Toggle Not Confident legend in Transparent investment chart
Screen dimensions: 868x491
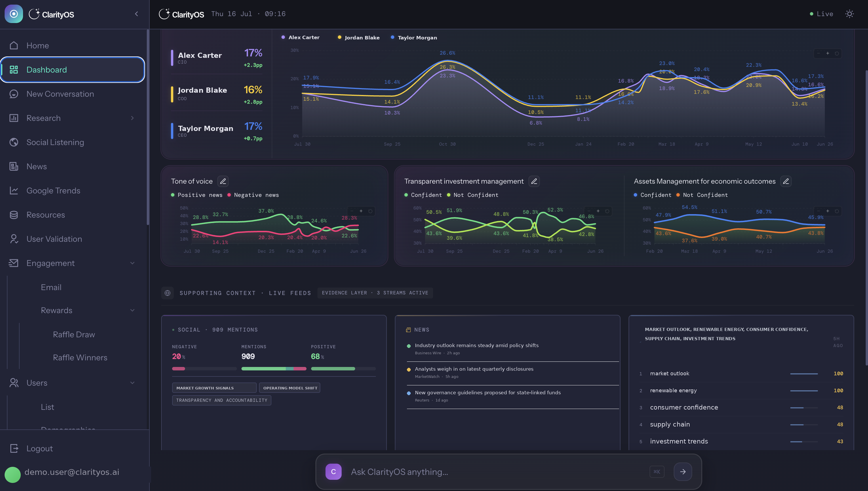pos(473,195)
